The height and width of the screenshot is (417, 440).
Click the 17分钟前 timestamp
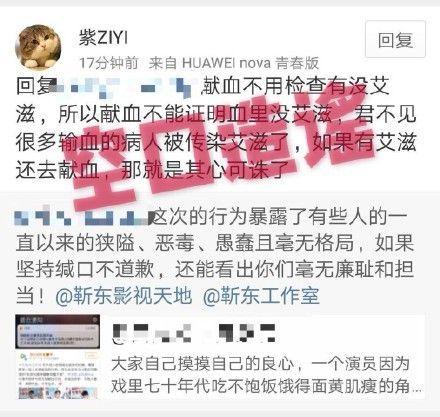coord(109,63)
